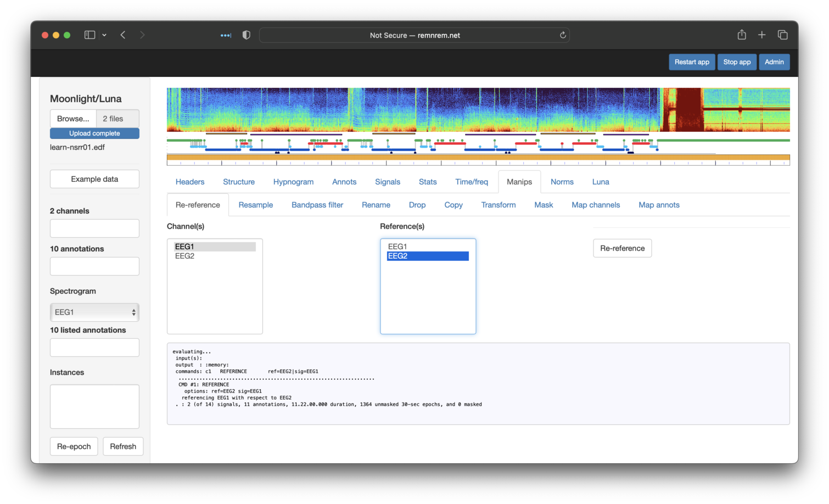Open the Spectrogram EEG1 channel dropdown
The image size is (829, 504).
click(94, 312)
